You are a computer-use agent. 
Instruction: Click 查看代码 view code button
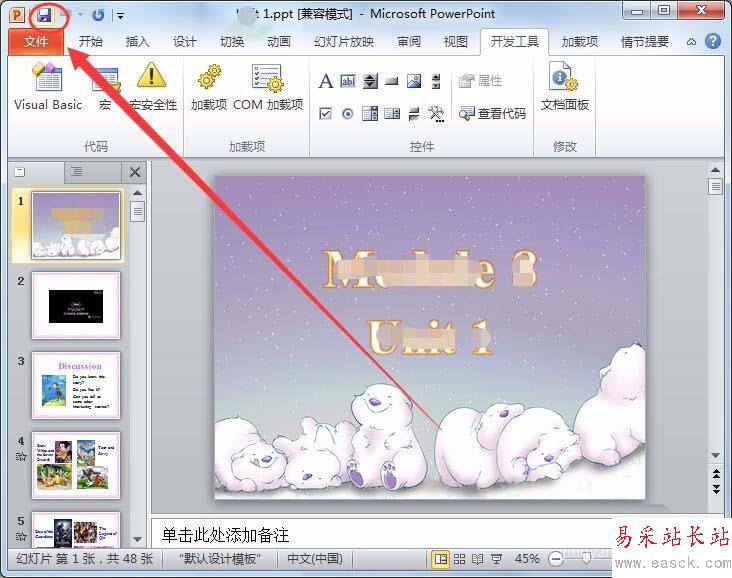(x=492, y=113)
